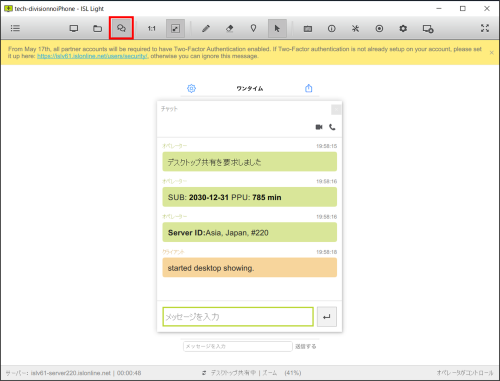The image size is (500, 381).
Task: Open the asterisk special keys icon
Action: click(355, 29)
